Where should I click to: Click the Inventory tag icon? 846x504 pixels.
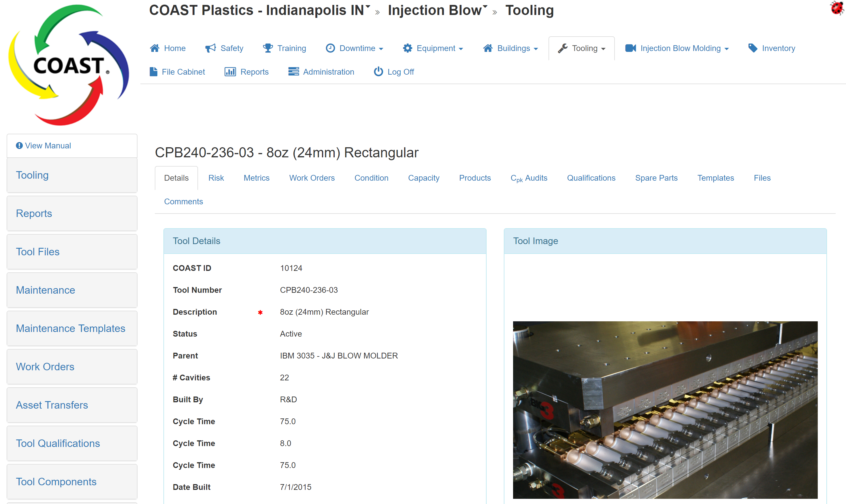[753, 48]
